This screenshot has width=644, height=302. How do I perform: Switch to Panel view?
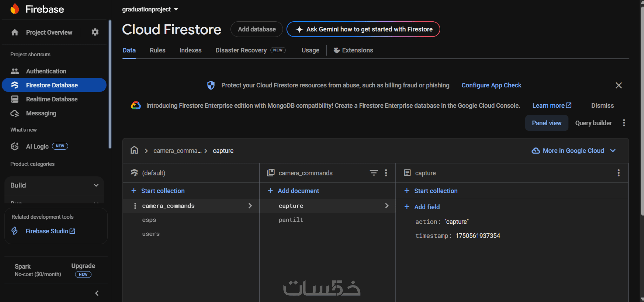pyautogui.click(x=547, y=123)
